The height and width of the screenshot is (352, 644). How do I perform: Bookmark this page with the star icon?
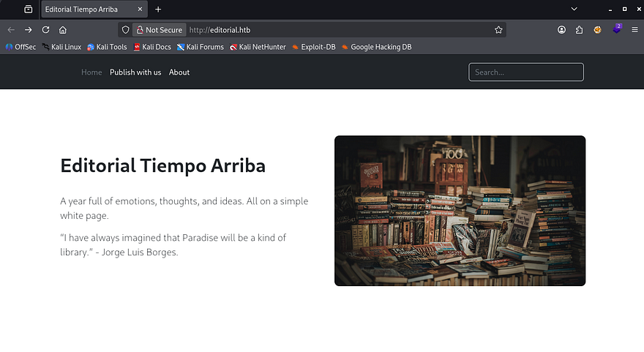coord(498,30)
